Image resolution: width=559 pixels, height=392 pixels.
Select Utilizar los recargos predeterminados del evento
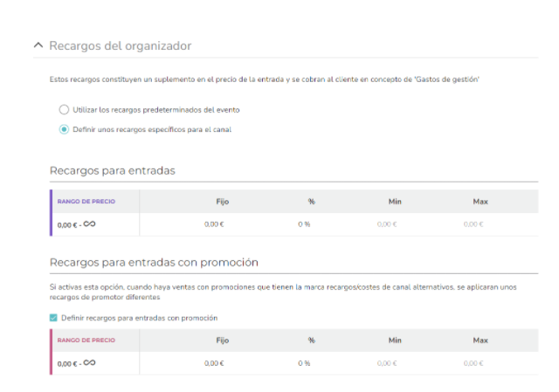coord(64,109)
